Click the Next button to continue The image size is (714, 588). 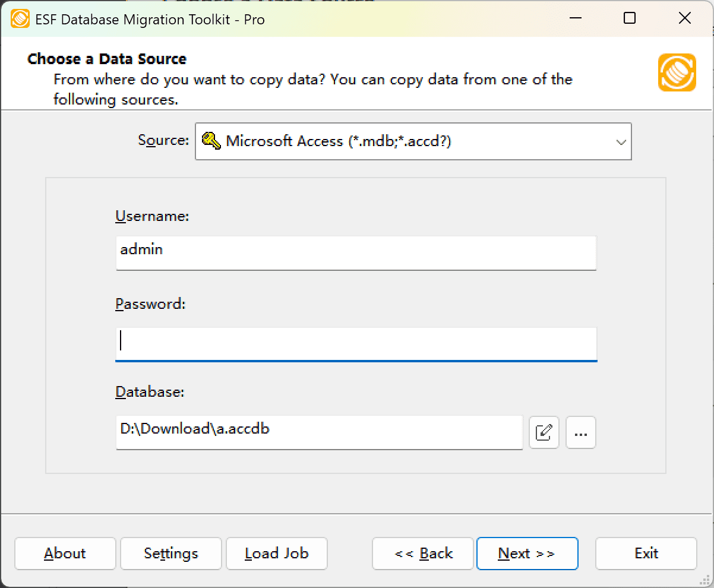coord(527,553)
